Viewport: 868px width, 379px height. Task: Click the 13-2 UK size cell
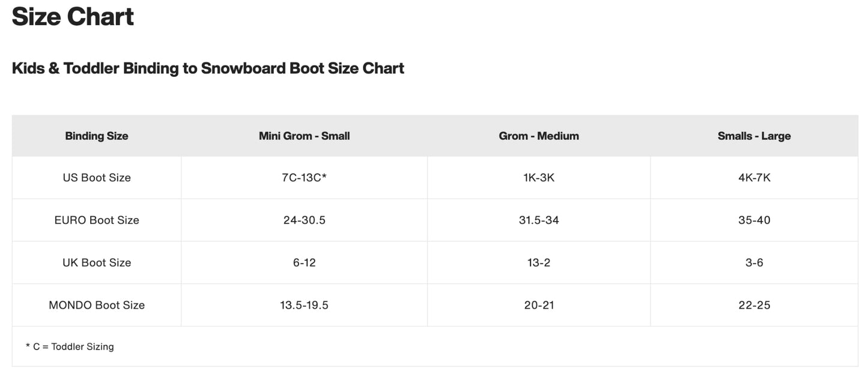tap(539, 262)
